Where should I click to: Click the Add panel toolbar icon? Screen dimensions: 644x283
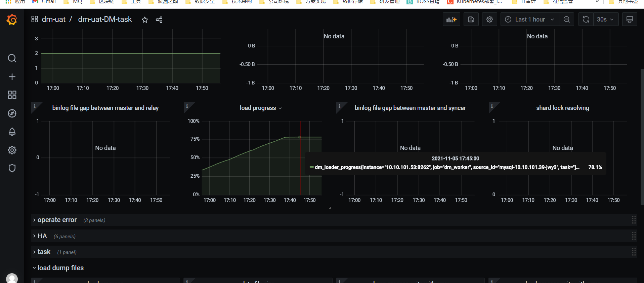451,20
